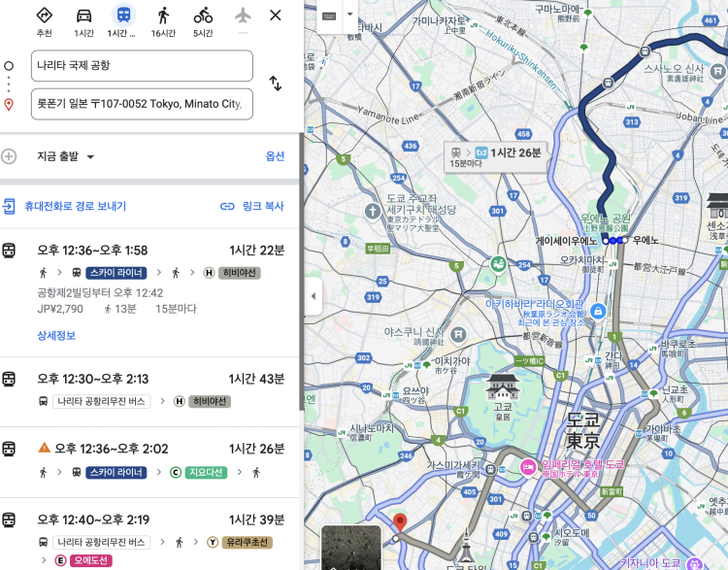This screenshot has height=570, width=728.
Task: Select route 오후 12:36~오후 2:02 with warning
Action: point(149,462)
